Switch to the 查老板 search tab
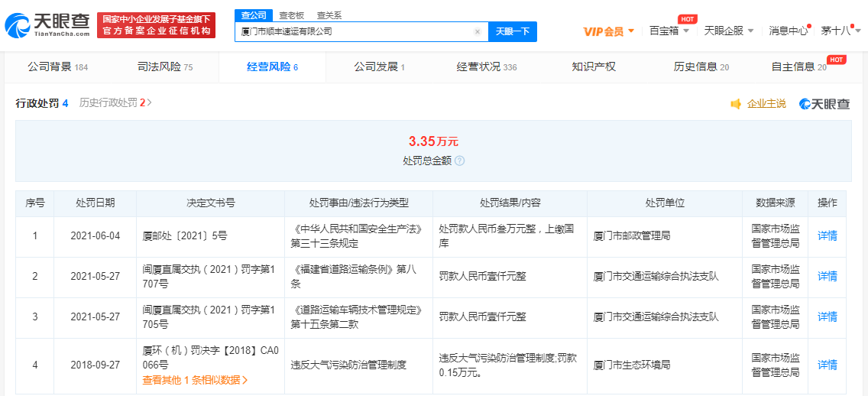868x396 pixels. pyautogui.click(x=291, y=15)
